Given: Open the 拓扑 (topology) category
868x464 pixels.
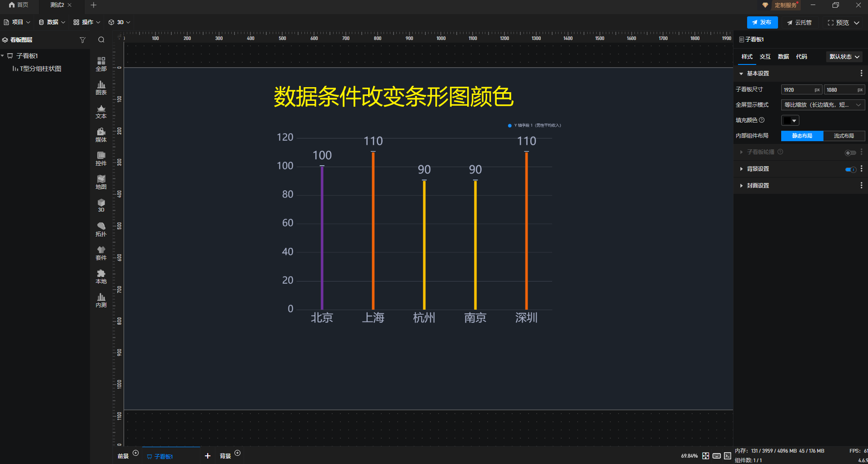Looking at the screenshot, I should pos(100,229).
